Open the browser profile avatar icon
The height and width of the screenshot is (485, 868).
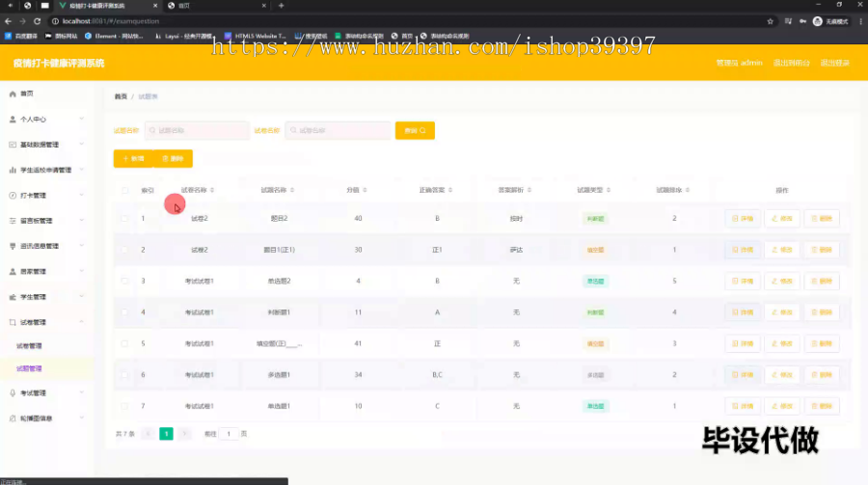coord(818,21)
